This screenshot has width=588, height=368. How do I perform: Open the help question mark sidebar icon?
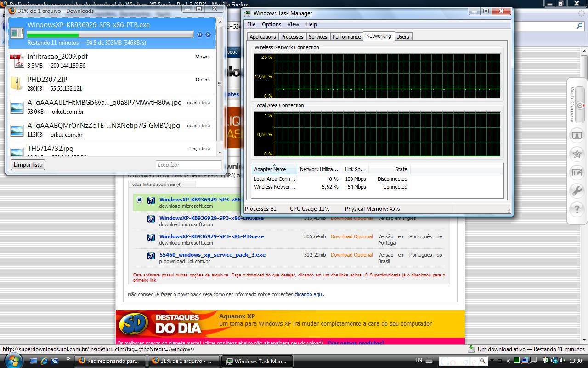pos(577,209)
